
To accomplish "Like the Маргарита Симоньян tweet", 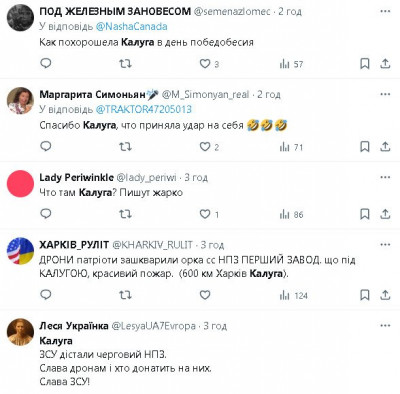I will (x=209, y=147).
